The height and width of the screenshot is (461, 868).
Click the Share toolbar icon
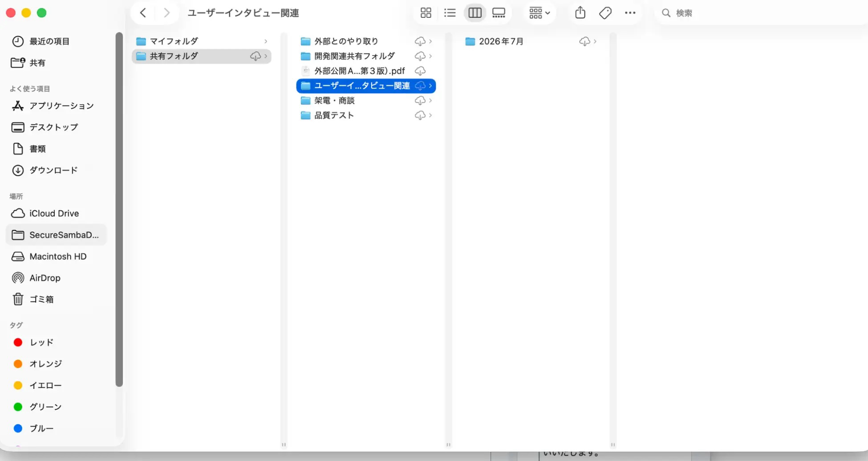point(580,13)
